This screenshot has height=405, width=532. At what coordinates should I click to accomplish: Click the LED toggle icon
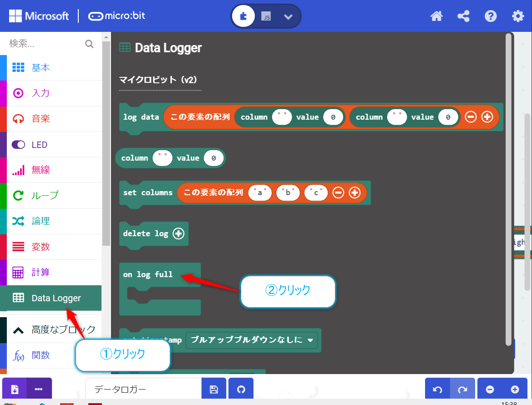tap(18, 145)
